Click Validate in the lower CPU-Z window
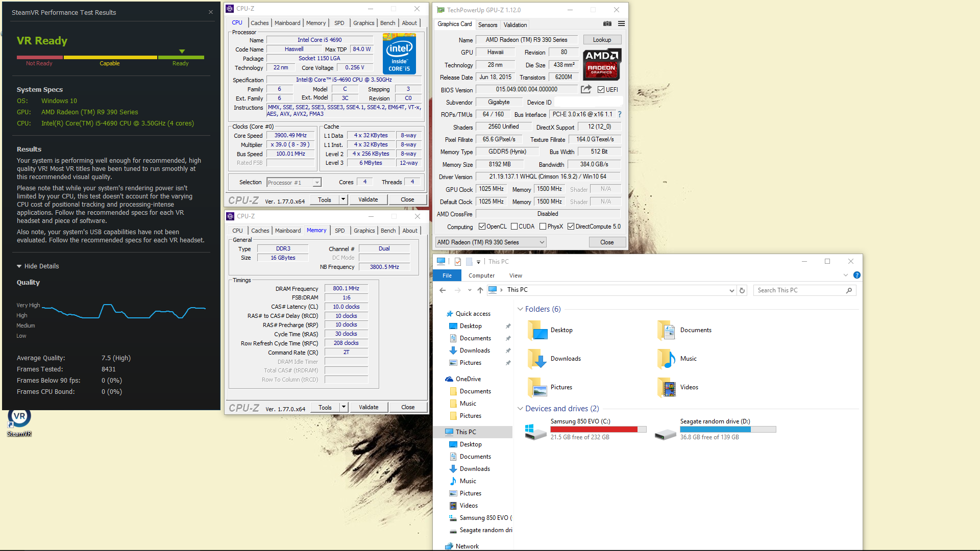The image size is (980, 551). [369, 407]
